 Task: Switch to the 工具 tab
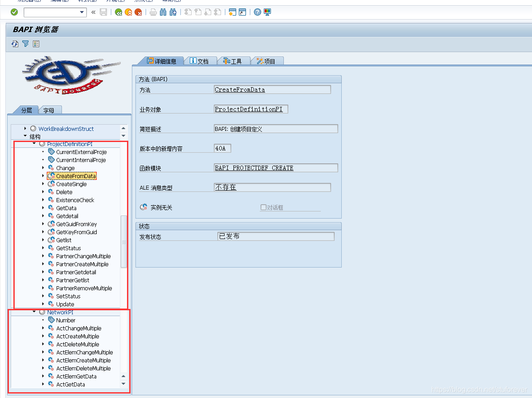click(233, 61)
